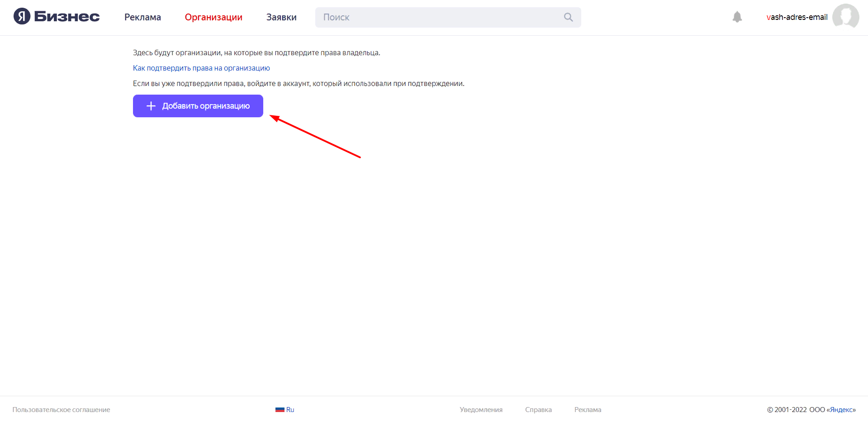Open Справка footer link

point(538,410)
